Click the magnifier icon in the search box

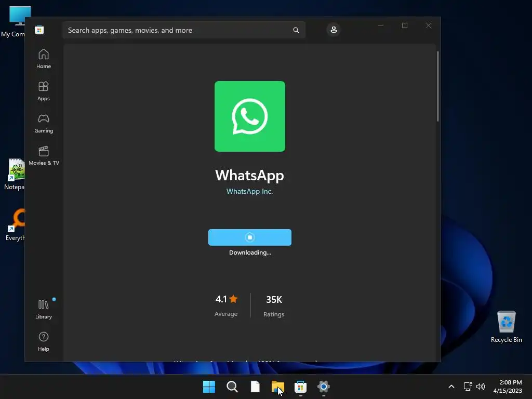click(x=296, y=30)
